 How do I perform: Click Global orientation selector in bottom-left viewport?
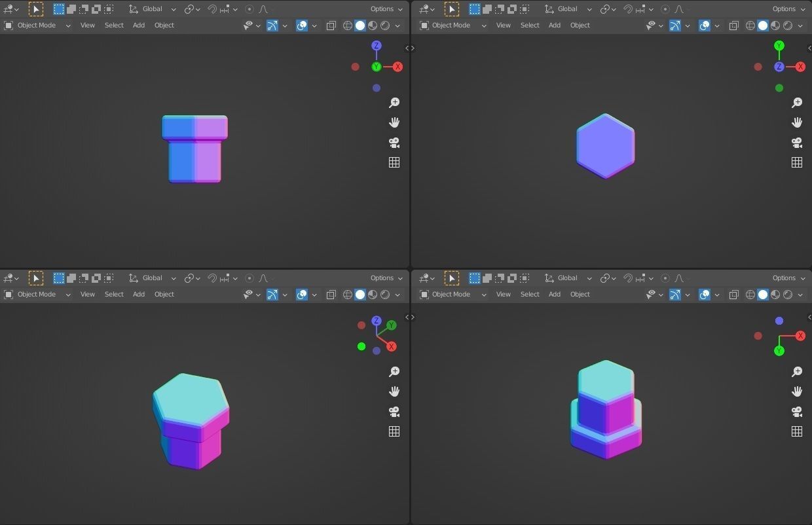(152, 278)
